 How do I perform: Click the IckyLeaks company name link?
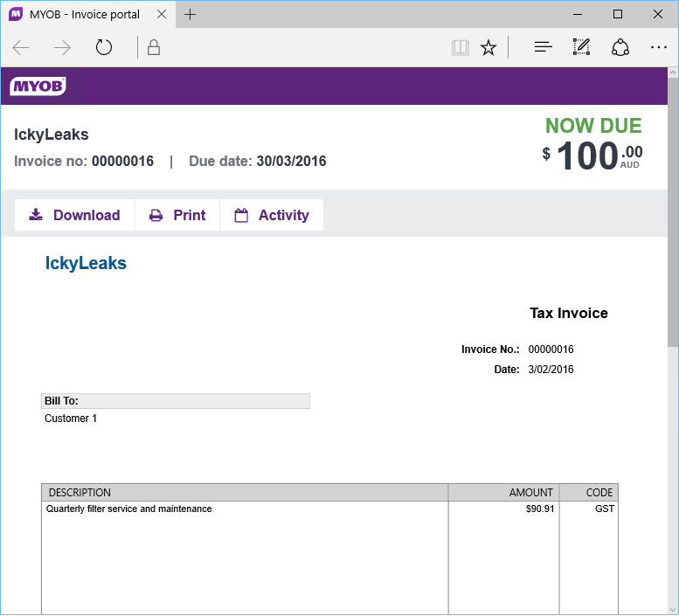pos(86,263)
